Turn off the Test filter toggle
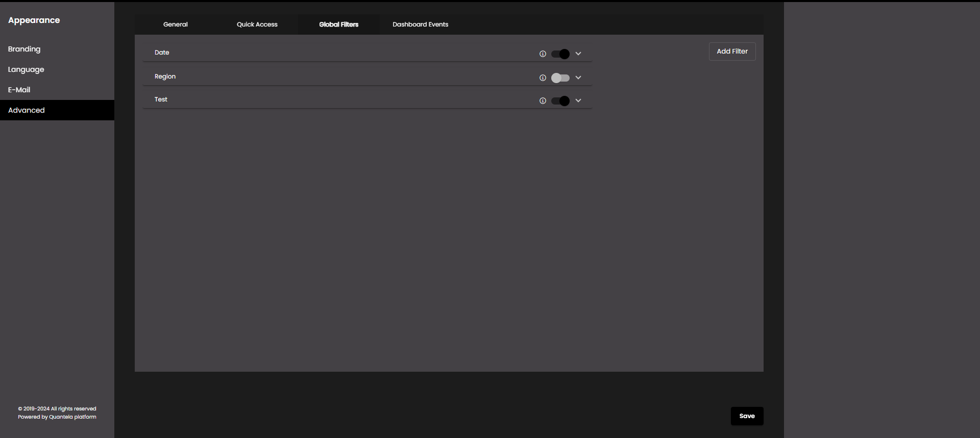The height and width of the screenshot is (438, 980). (560, 101)
